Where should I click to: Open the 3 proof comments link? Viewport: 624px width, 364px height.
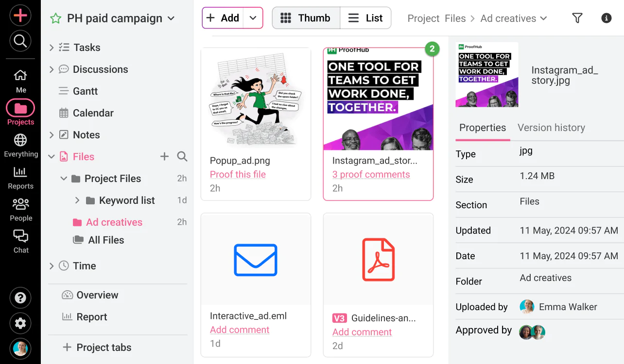(x=371, y=175)
